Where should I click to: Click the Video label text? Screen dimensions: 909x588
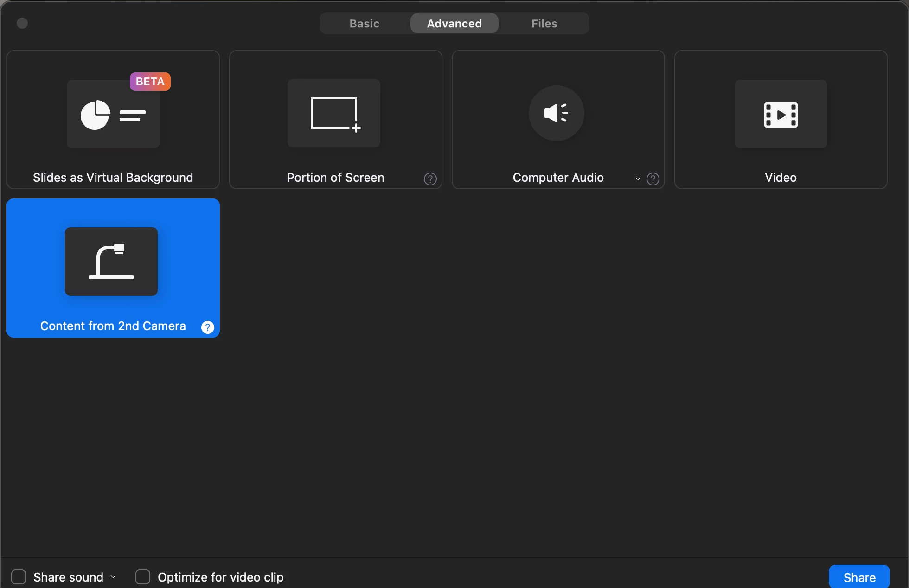click(781, 178)
